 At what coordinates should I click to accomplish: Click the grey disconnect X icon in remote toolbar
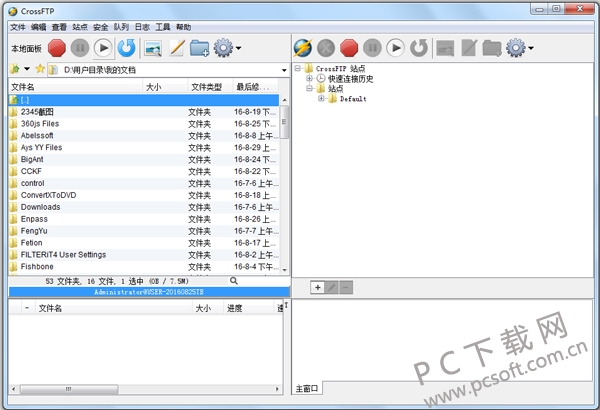pos(326,48)
